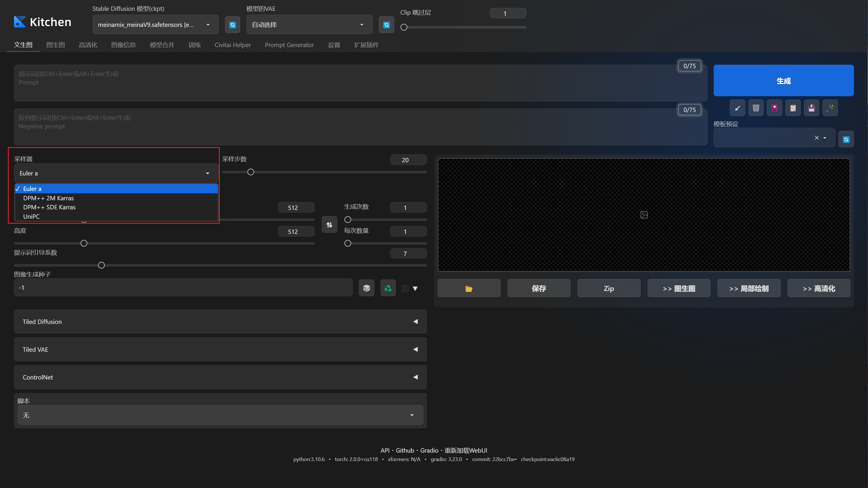Expand the ControlNet section
The width and height of the screenshot is (868, 488).
click(220, 377)
